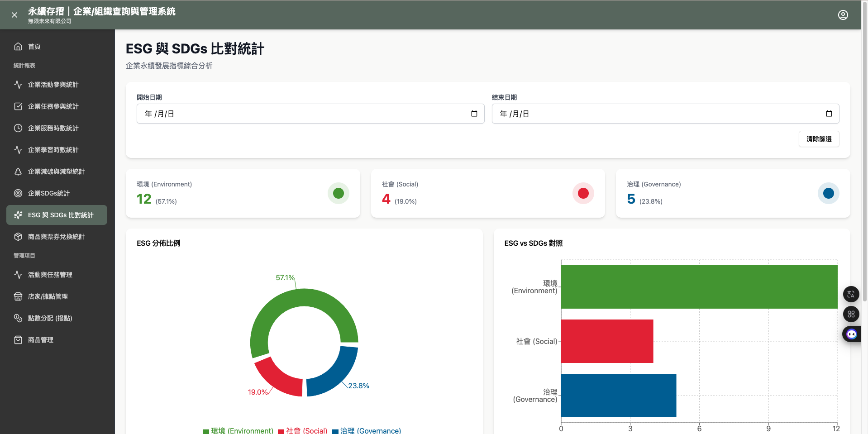Click the 清除篩選 button
This screenshot has width=868, height=434.
point(819,139)
